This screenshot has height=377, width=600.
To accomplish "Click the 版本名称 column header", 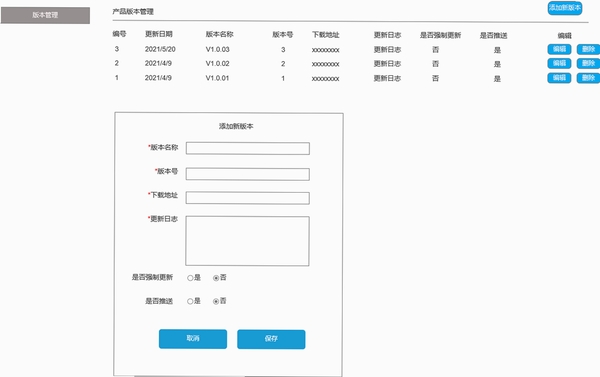I will coord(219,34).
